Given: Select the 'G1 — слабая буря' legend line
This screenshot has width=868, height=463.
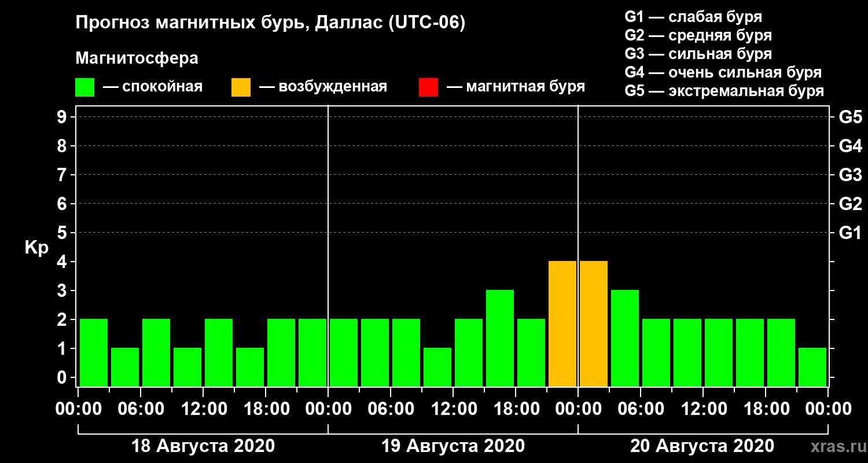Looking at the screenshot, I should (693, 16).
